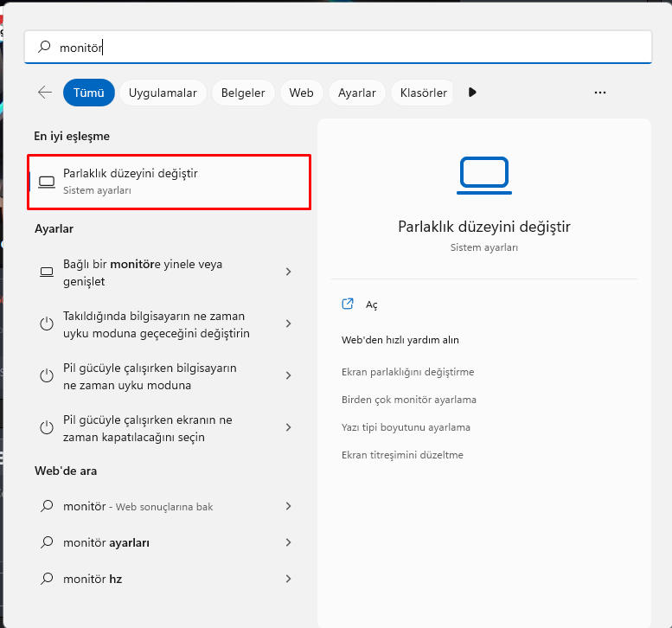Click the Aç button in preview pane
Screen dimensions: 672x628
[x=372, y=304]
